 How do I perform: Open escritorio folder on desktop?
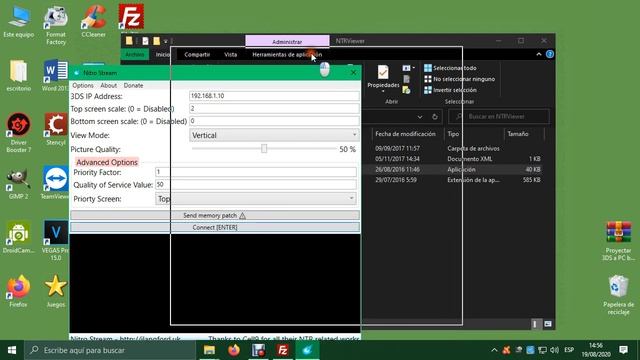pyautogui.click(x=19, y=76)
